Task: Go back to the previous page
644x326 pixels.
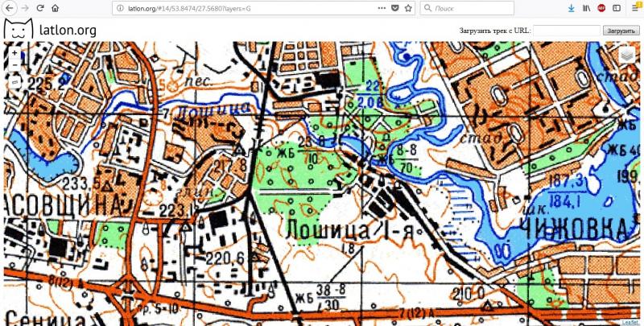Action: pyautogui.click(x=10, y=8)
